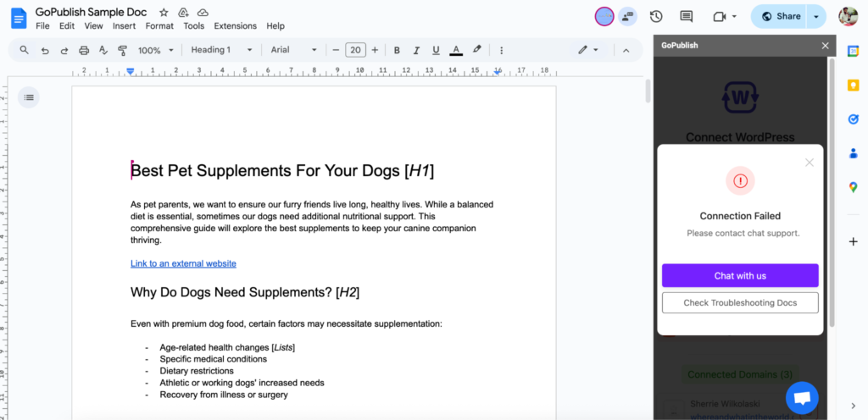Open the Heading 1 style dropdown
Screen dimensions: 868x420
pos(221,50)
